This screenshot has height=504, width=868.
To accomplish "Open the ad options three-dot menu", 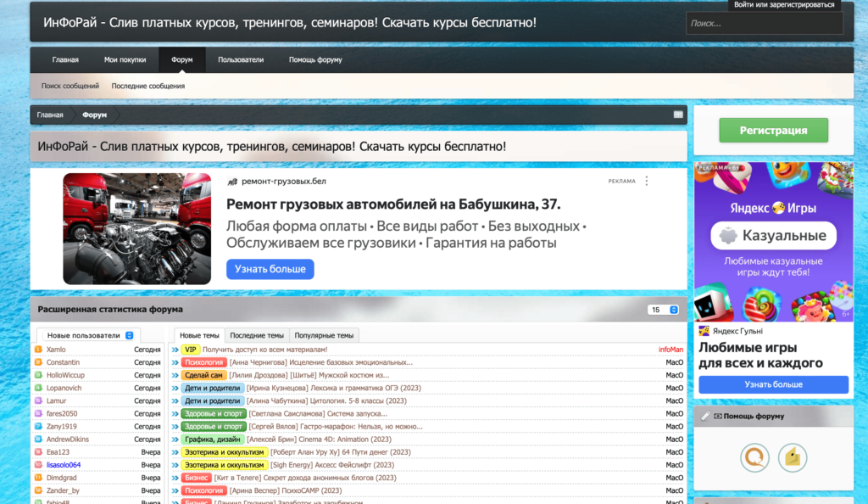I will point(647,181).
